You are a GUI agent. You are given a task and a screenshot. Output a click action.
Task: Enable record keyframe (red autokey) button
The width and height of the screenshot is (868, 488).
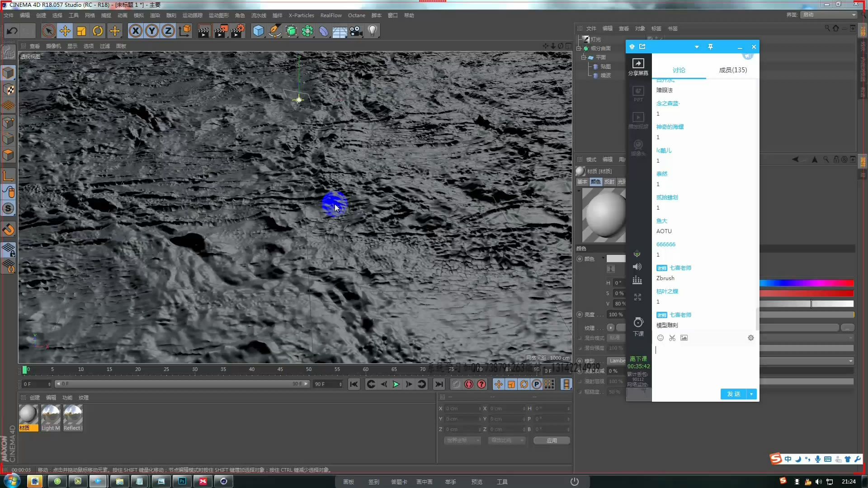click(x=469, y=384)
